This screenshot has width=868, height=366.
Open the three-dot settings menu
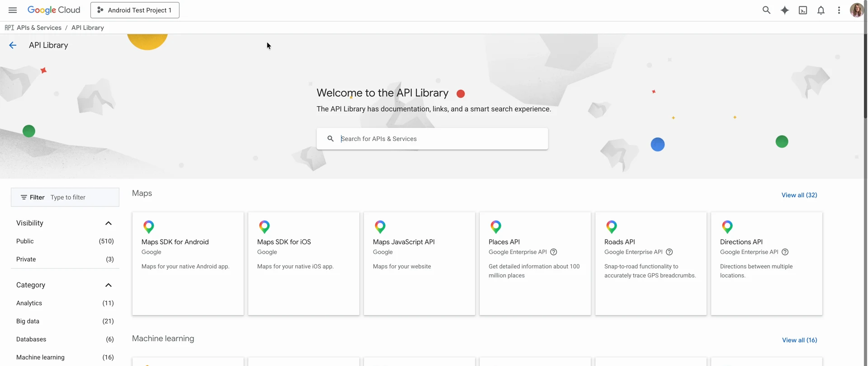click(x=839, y=10)
